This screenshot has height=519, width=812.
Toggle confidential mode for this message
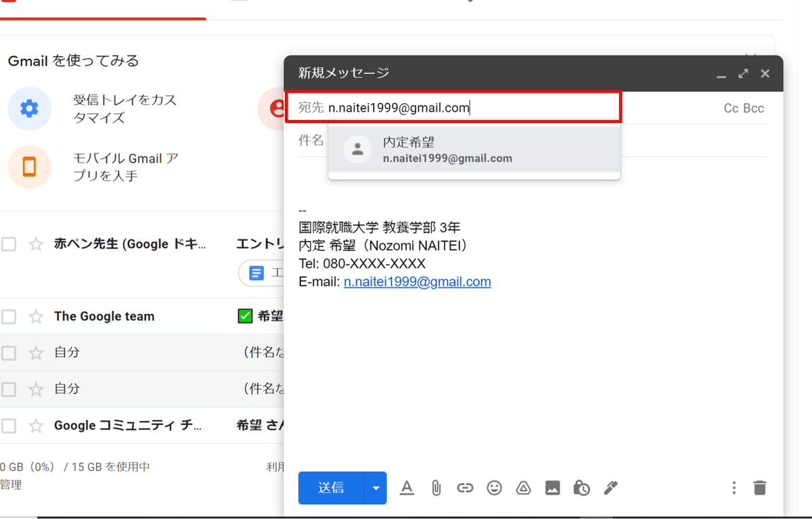pos(581,488)
